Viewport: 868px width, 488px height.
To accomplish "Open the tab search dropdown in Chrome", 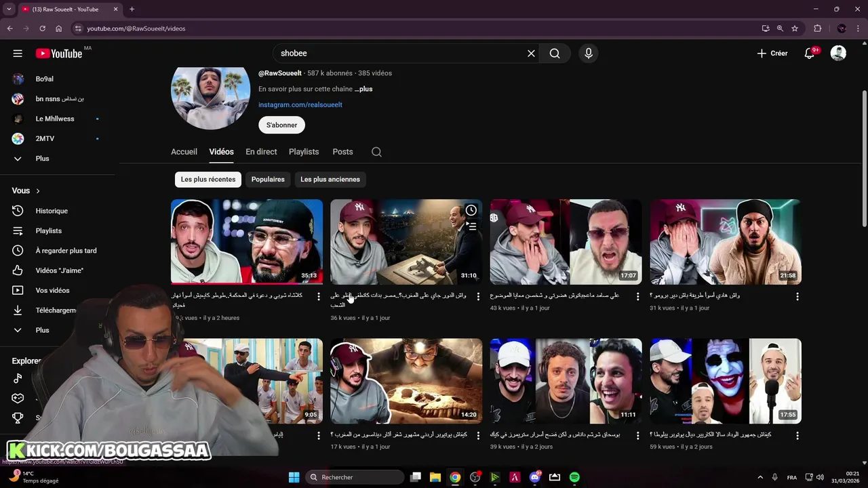I will [x=9, y=9].
